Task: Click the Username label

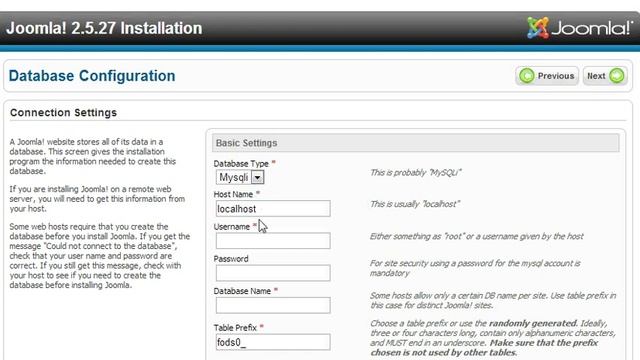Action: pyautogui.click(x=231, y=227)
